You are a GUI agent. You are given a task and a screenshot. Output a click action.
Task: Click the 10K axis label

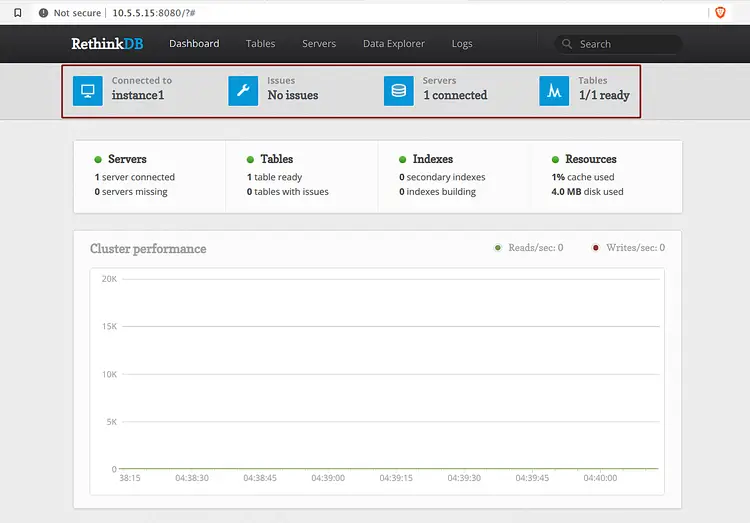click(109, 374)
